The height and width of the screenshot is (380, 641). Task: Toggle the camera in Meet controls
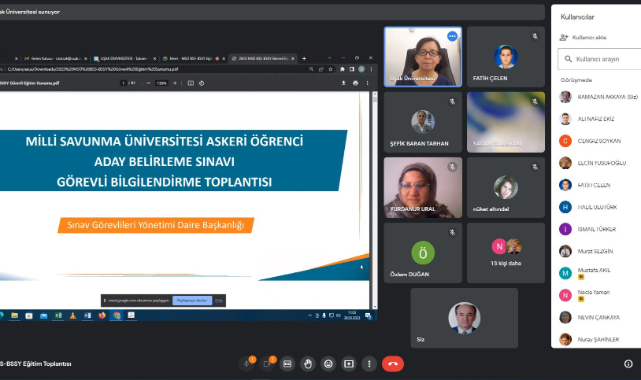[x=267, y=364]
